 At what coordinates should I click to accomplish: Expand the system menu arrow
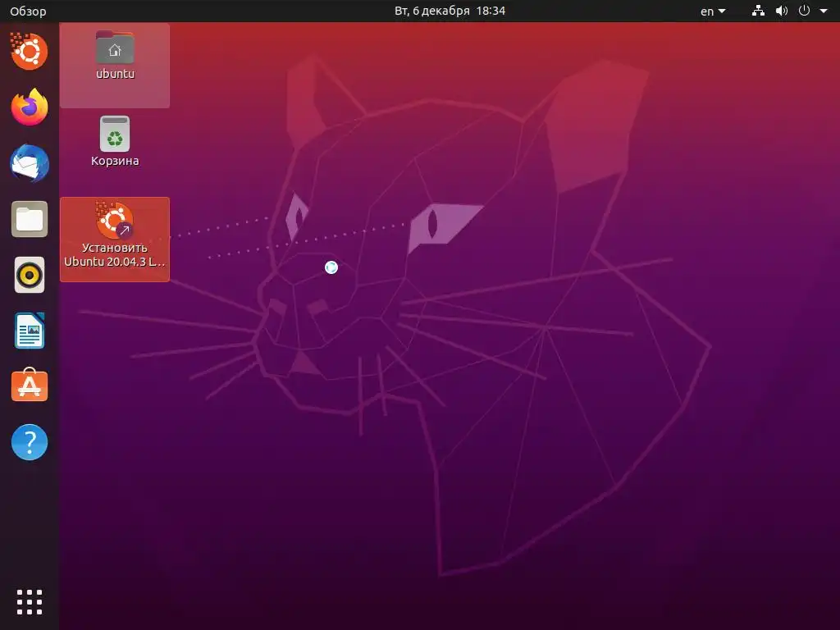click(x=824, y=11)
